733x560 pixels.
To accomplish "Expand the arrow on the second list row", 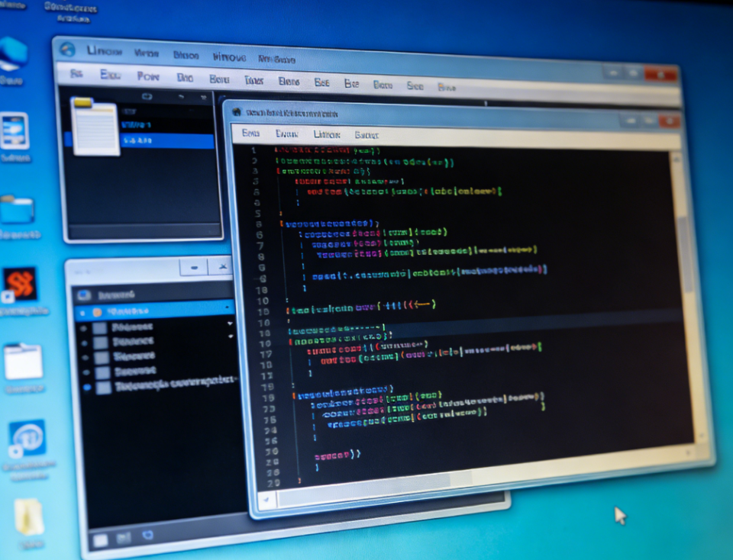I will coord(230,323).
